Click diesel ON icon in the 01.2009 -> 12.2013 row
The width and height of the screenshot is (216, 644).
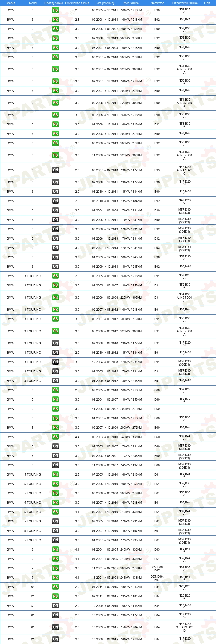(x=55, y=267)
